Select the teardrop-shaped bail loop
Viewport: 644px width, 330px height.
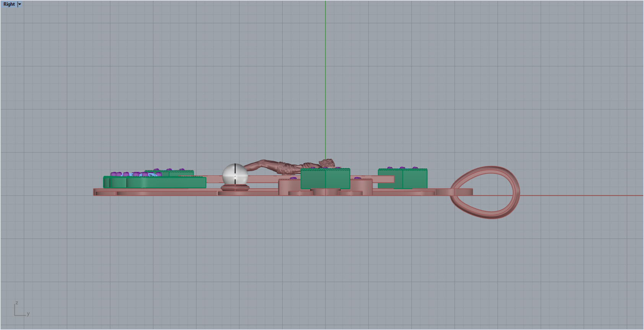click(x=485, y=192)
